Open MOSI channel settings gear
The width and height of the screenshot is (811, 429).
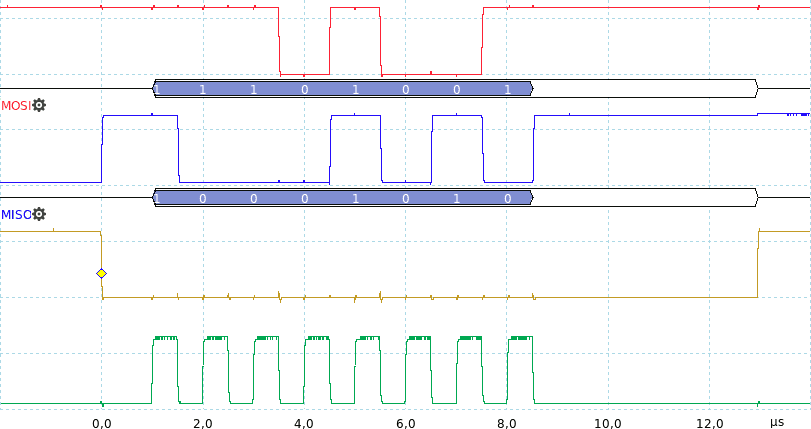tap(39, 106)
